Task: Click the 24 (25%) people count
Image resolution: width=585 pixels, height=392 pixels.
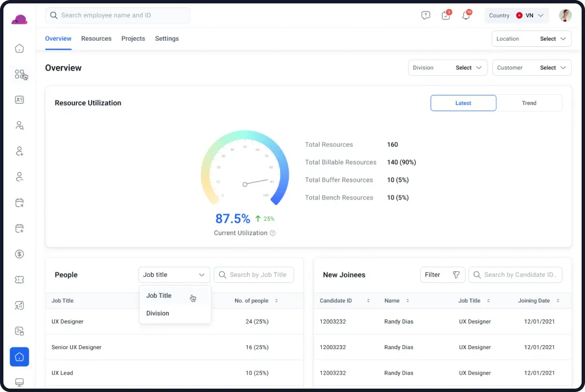Action: tap(257, 321)
